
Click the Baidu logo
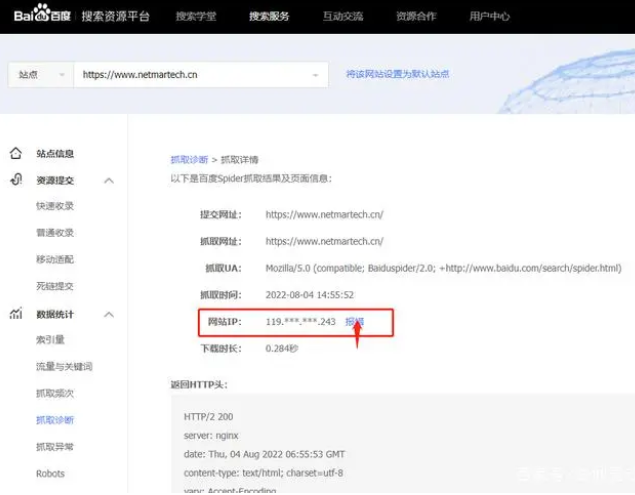42,16
